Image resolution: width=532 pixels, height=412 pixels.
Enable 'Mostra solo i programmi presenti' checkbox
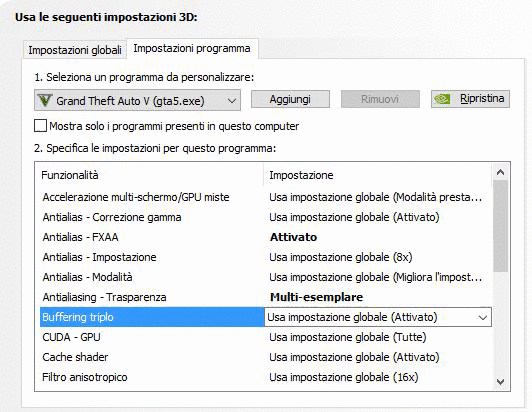pyautogui.click(x=40, y=126)
